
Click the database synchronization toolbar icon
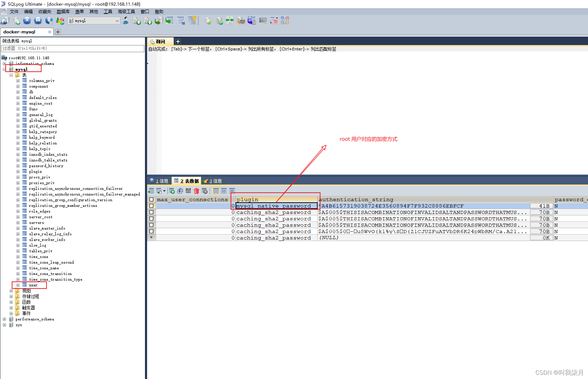(220, 21)
